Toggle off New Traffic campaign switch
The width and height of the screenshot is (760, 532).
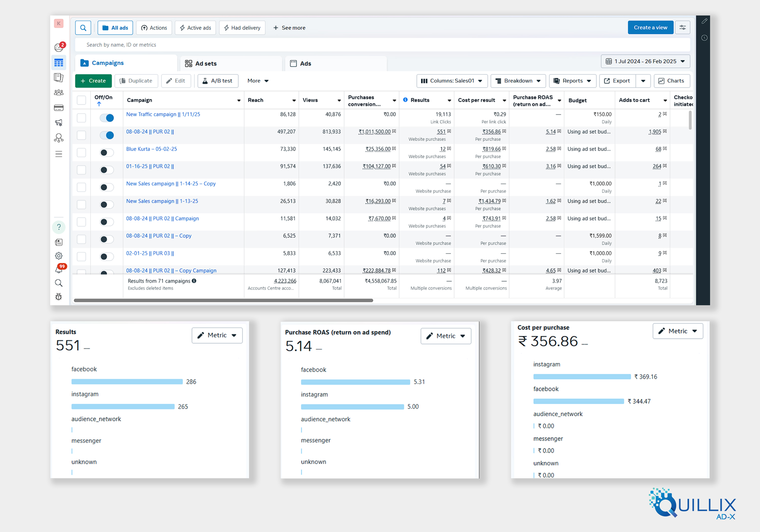point(107,118)
